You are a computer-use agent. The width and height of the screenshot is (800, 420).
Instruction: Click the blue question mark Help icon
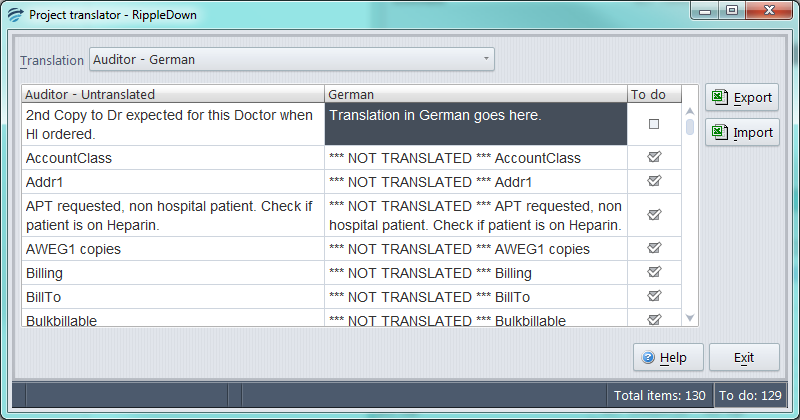pyautogui.click(x=648, y=357)
